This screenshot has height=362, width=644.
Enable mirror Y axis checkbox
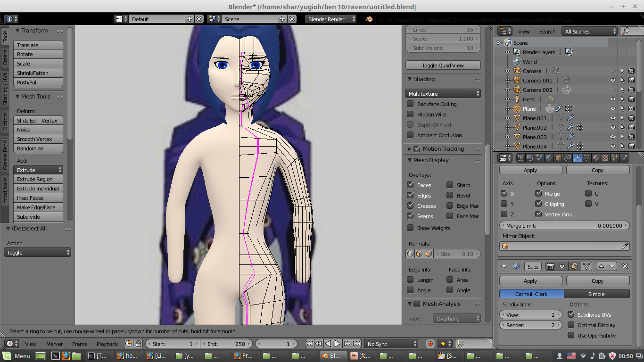pos(504,204)
